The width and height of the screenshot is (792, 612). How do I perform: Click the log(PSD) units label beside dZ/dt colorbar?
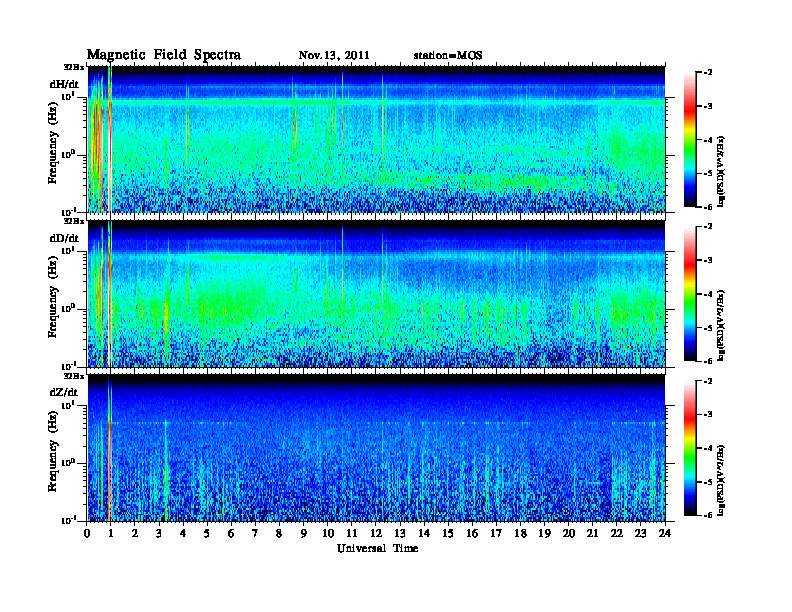(721, 480)
